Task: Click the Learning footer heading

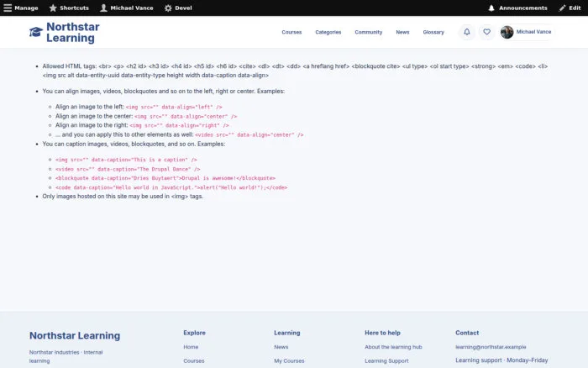Action: pyautogui.click(x=287, y=333)
